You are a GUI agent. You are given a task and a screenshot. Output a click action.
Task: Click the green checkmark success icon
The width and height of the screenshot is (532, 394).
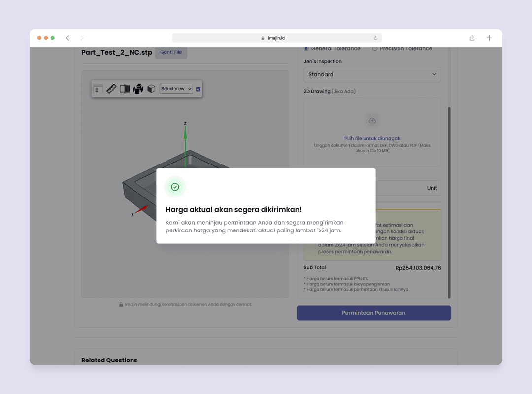(175, 187)
